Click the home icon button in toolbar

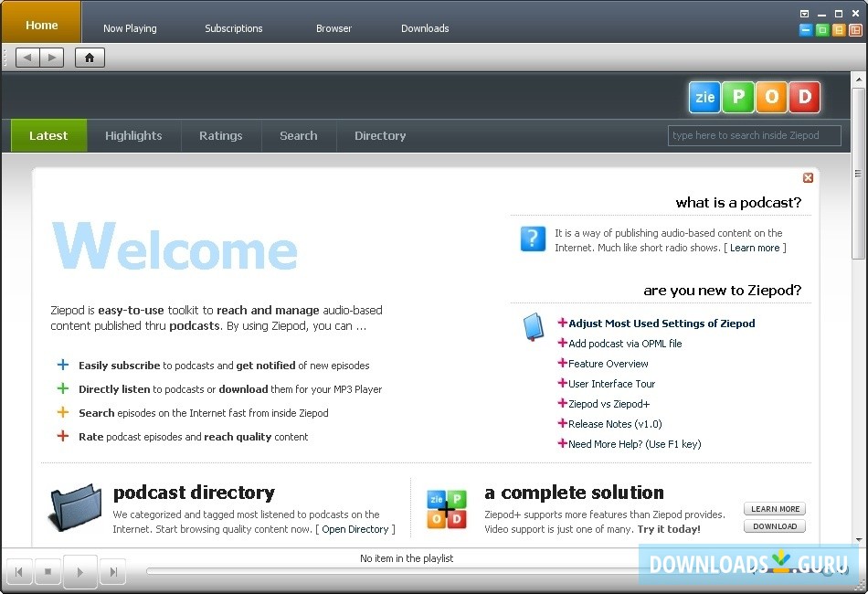tap(90, 57)
